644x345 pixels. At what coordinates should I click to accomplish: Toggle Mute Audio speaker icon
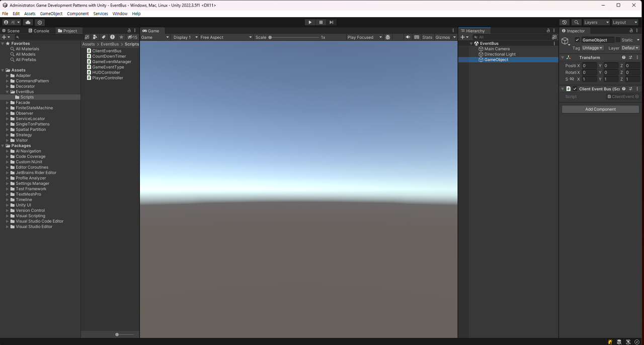(408, 37)
